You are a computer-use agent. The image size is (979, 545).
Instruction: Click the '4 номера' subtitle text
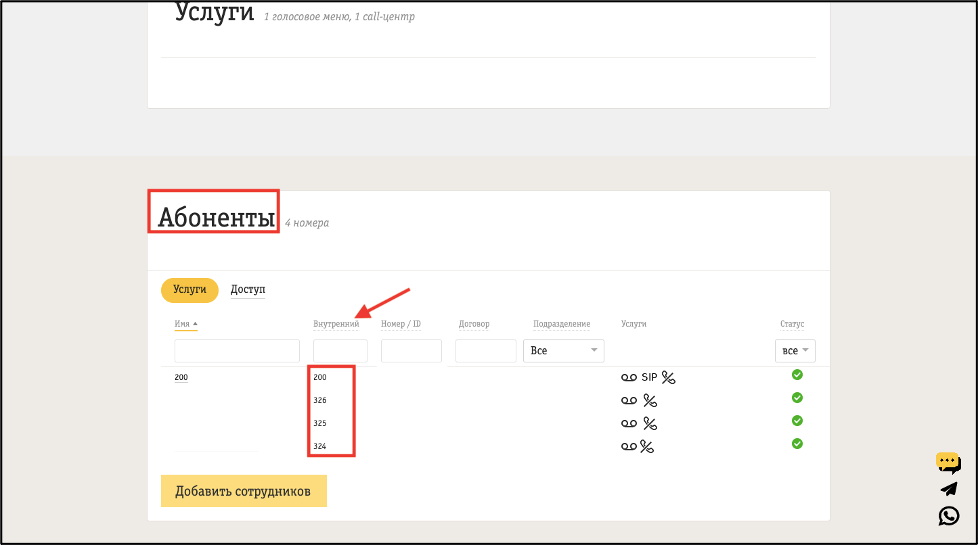307,223
